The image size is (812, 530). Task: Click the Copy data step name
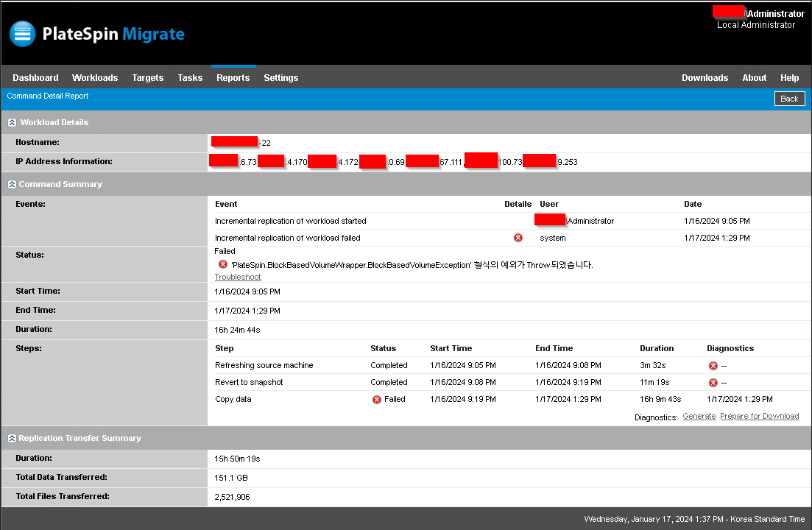(x=233, y=400)
